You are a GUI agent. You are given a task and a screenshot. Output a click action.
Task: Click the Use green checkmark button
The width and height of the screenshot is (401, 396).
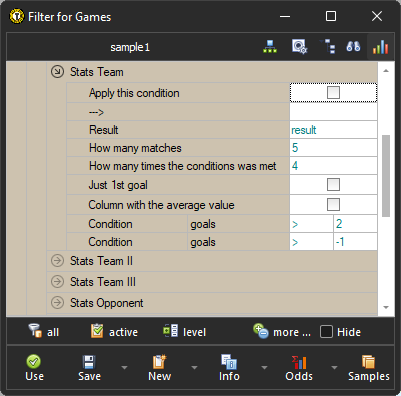pos(34,368)
